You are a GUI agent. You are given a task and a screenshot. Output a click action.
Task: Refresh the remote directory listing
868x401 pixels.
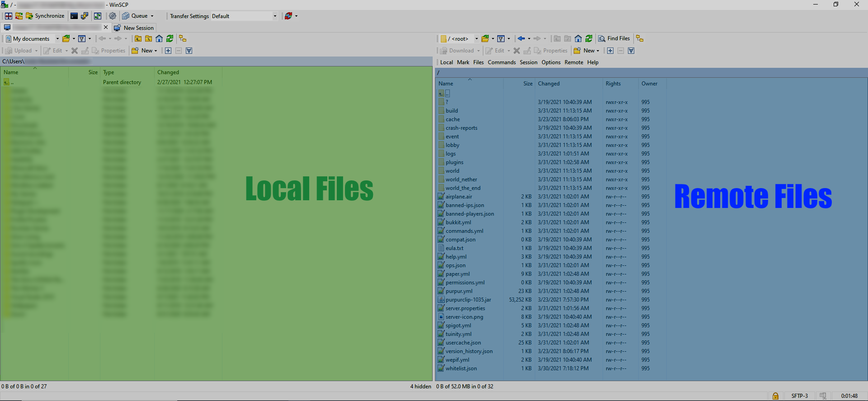(589, 38)
